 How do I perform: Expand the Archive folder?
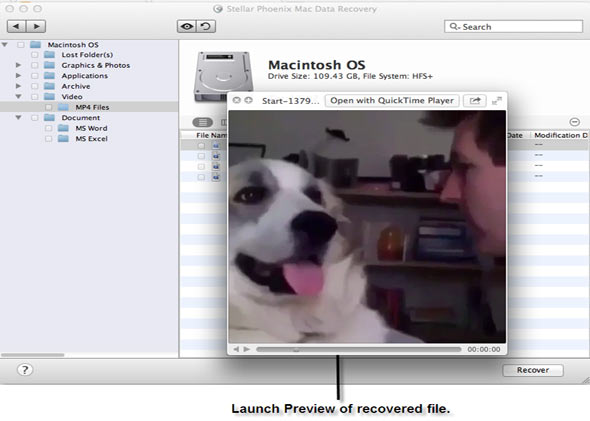(x=18, y=86)
